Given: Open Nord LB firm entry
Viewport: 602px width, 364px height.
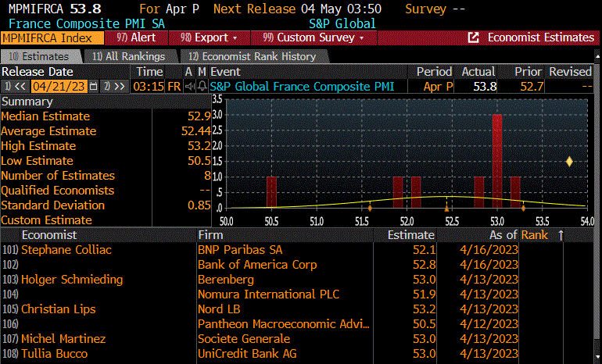Looking at the screenshot, I should click(219, 309).
